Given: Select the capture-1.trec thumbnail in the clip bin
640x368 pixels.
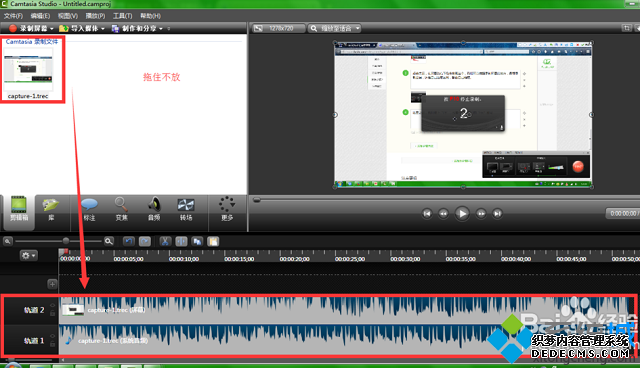Looking at the screenshot, I should [28, 69].
